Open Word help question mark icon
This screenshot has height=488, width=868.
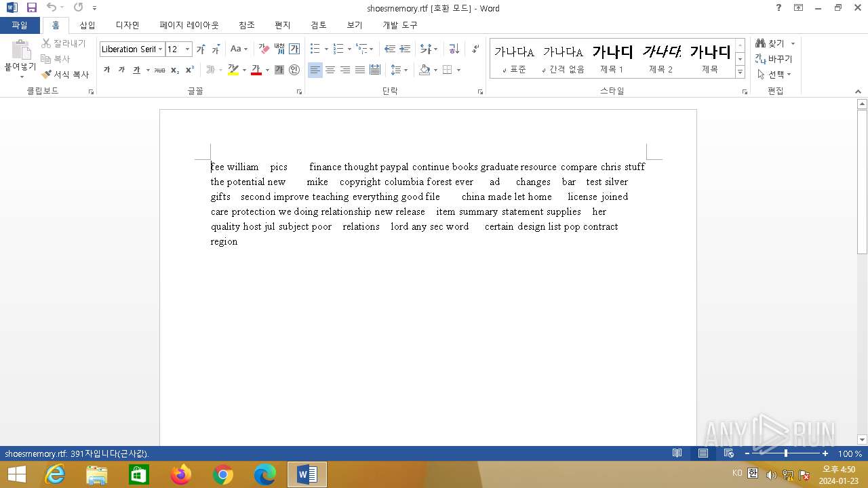(x=778, y=8)
